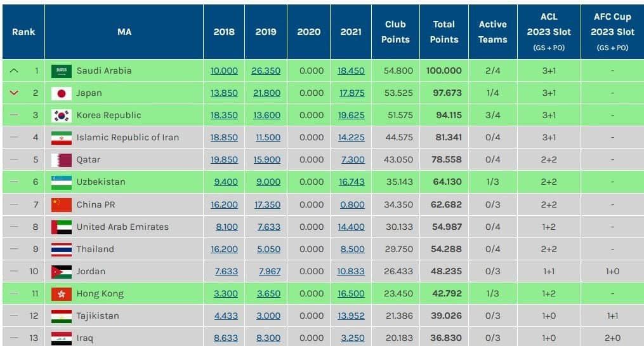Image resolution: width=644 pixels, height=346 pixels.
Task: Click the red down arrow beside rank 2
Action: [x=15, y=93]
